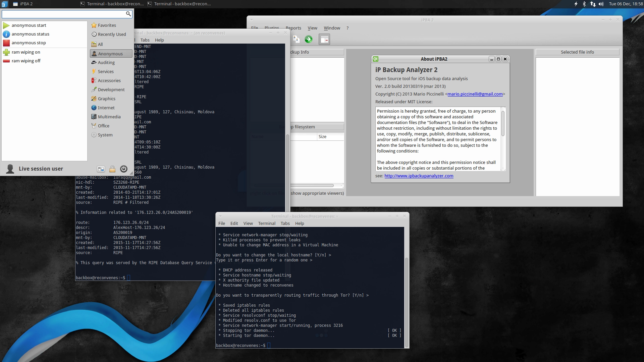Open the Window menu in iPBA

point(332,28)
